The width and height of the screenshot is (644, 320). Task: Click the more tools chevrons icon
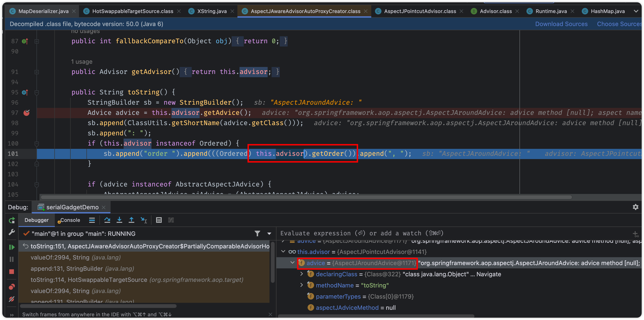tap(12, 315)
